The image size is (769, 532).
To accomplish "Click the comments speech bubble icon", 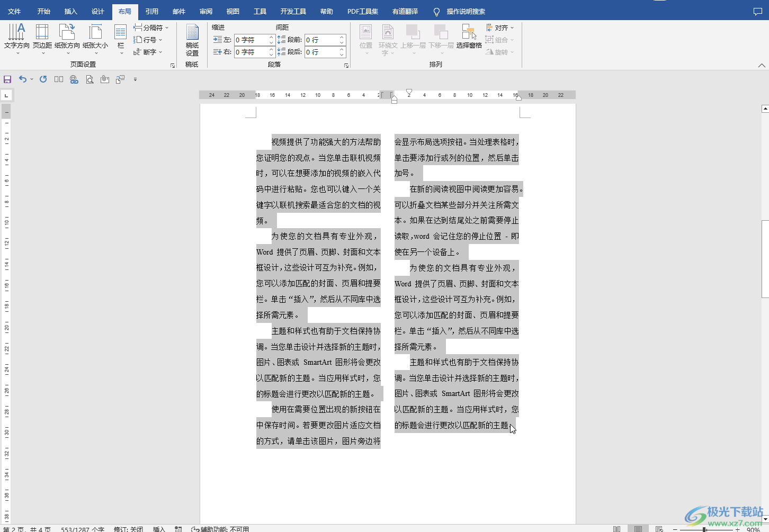I will (x=757, y=11).
